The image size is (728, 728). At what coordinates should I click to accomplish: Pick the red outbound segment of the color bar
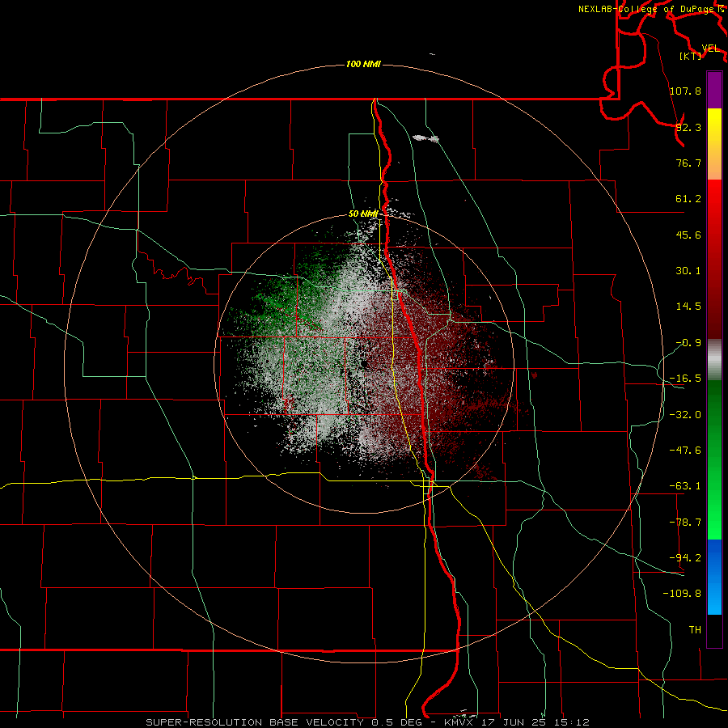(x=714, y=259)
